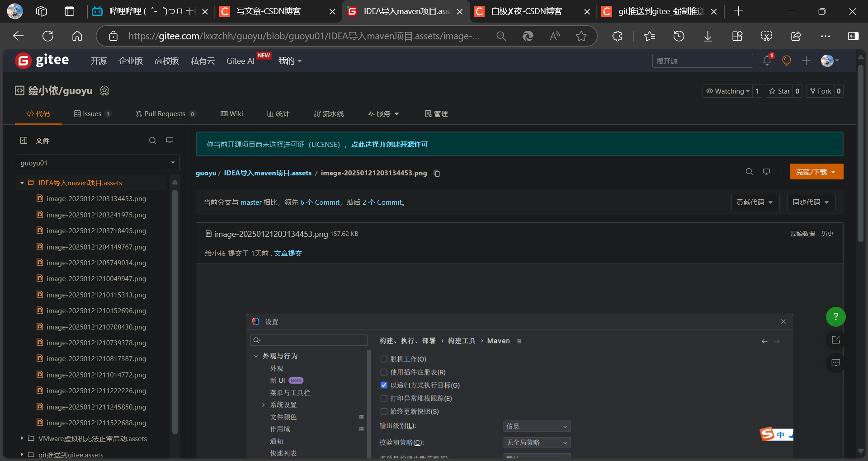Click 点此选择并创建开源许可 link
The image size is (868, 461).
(388, 145)
